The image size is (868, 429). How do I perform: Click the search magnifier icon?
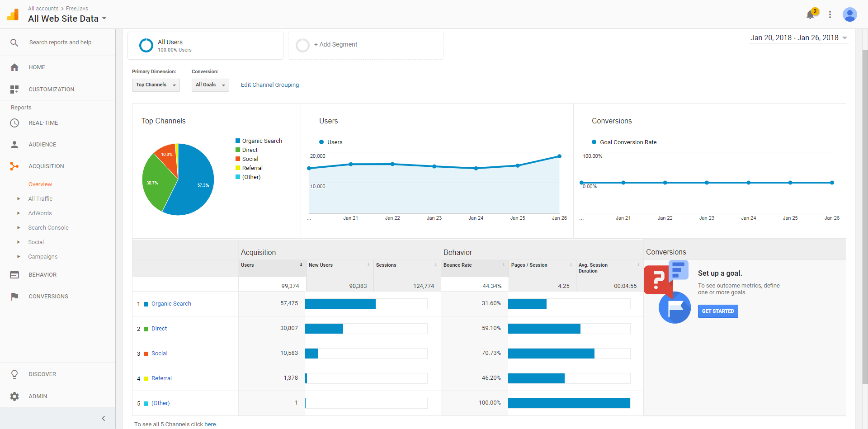point(14,42)
